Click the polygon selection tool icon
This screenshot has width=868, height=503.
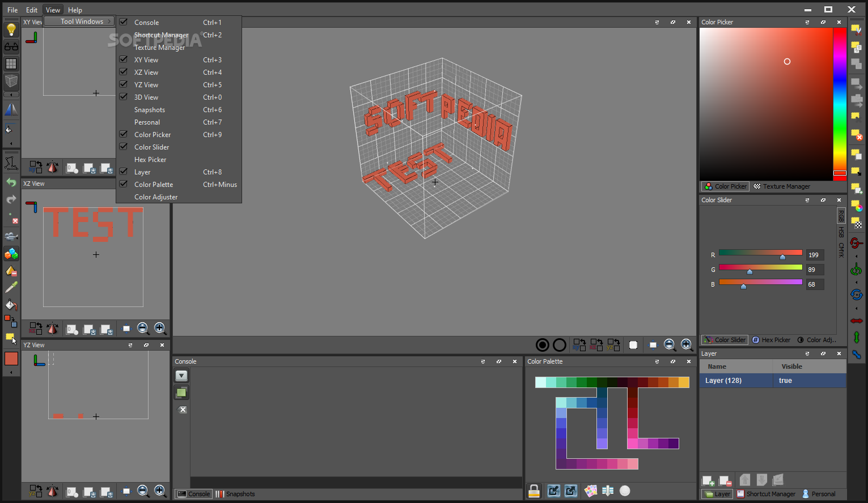(11, 163)
